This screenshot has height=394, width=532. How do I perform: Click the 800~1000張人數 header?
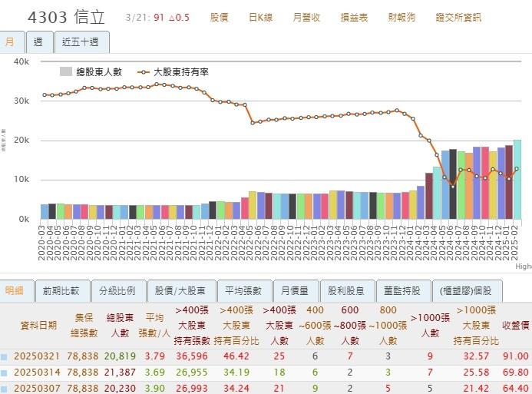[x=388, y=325]
